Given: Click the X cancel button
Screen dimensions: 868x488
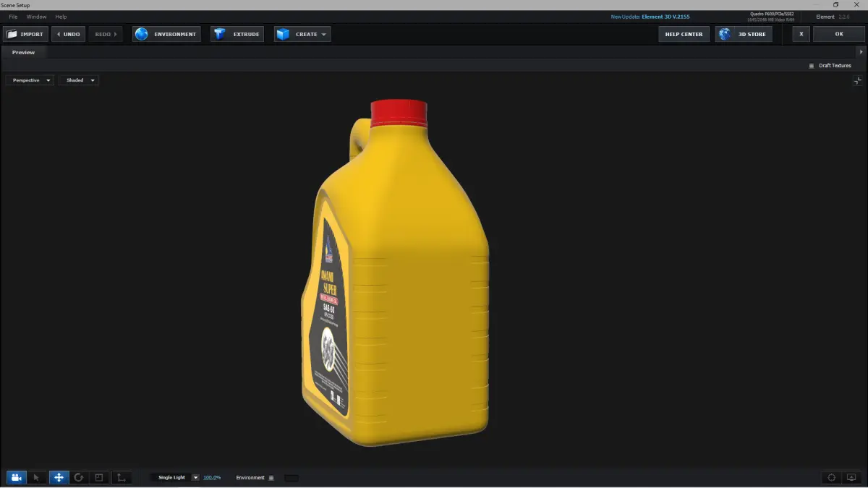Looking at the screenshot, I should click(x=801, y=34).
